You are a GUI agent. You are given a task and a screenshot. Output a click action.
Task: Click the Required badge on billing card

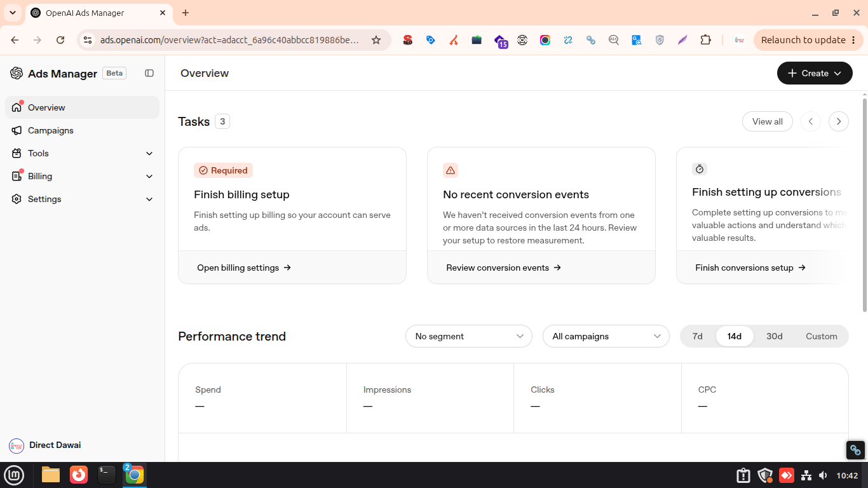223,170
